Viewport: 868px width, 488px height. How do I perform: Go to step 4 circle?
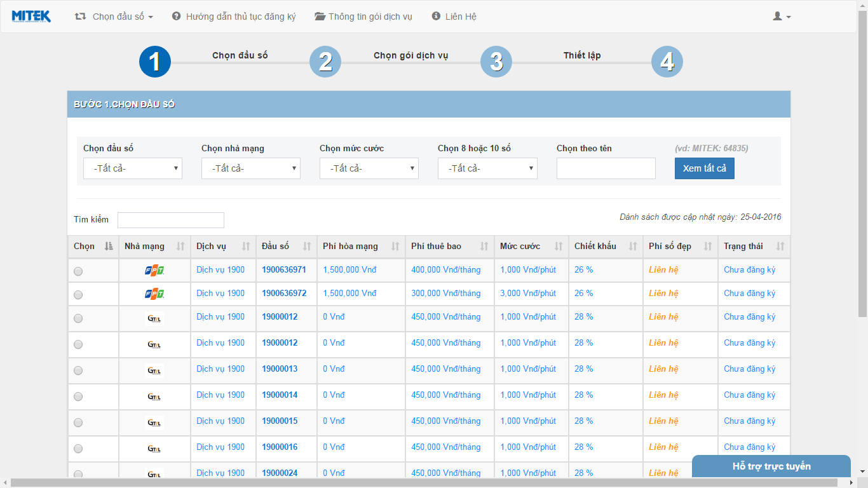coord(667,62)
